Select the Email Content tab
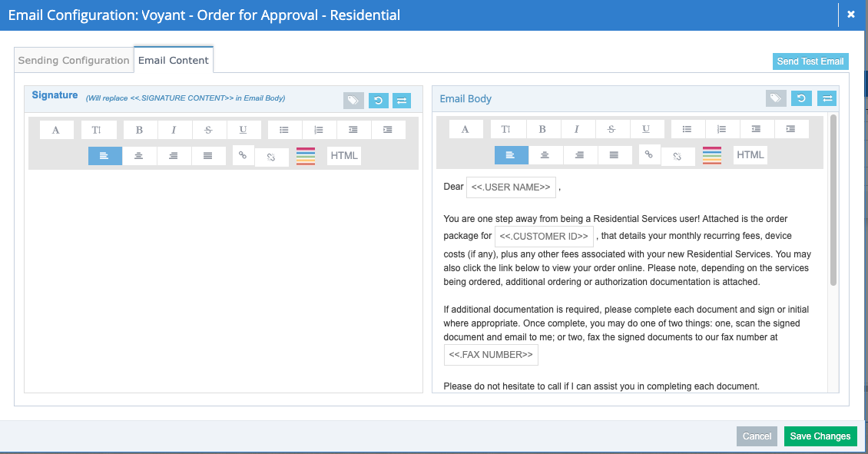The height and width of the screenshot is (454, 868). tap(174, 60)
